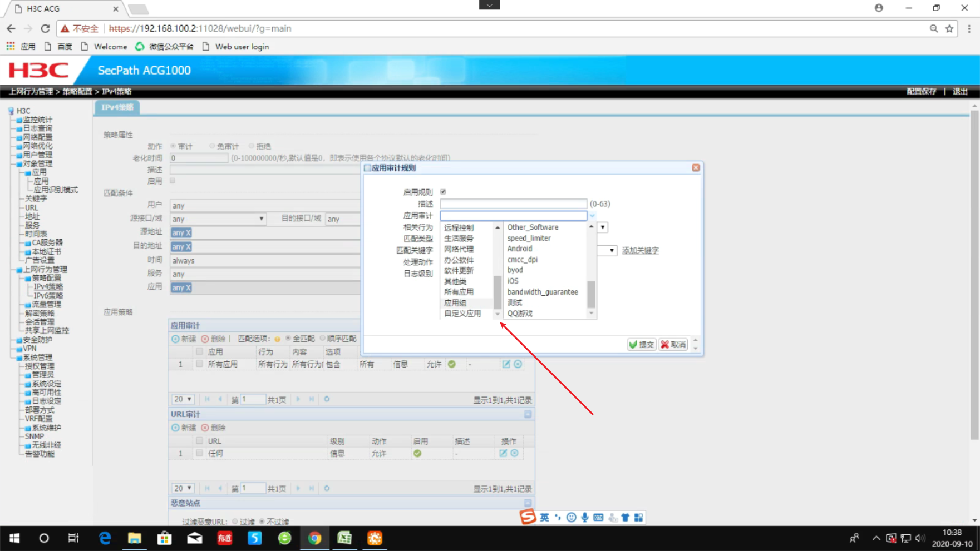Click 提交 to submit the audit rule

pos(642,345)
